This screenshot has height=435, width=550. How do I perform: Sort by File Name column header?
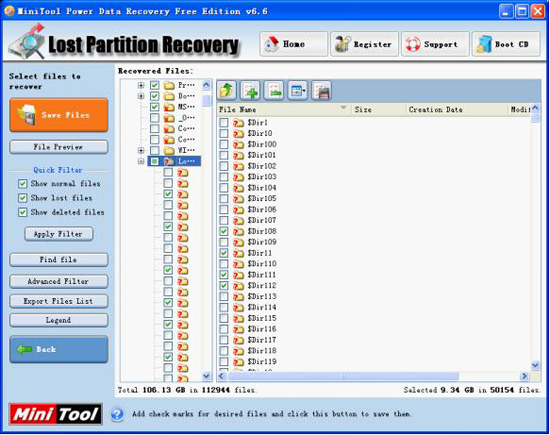[284, 110]
